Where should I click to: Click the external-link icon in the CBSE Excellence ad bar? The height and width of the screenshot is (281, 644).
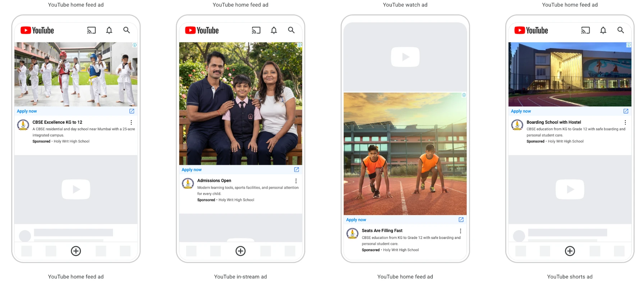click(132, 111)
